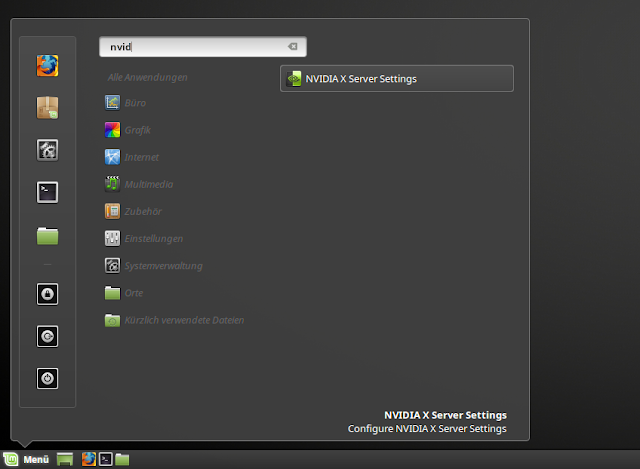This screenshot has height=469, width=640.
Task: Select the Büro category label
Action: [135, 103]
